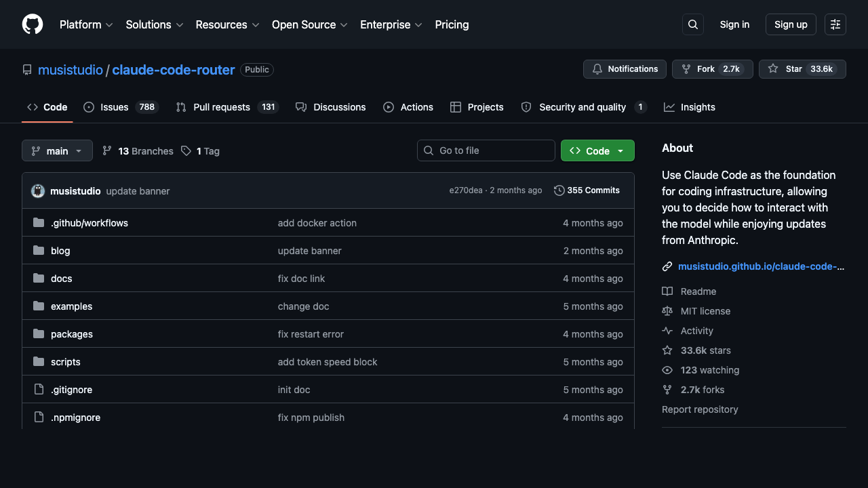Open the scripts folder name
The width and height of the screenshot is (868, 488).
pyautogui.click(x=66, y=362)
